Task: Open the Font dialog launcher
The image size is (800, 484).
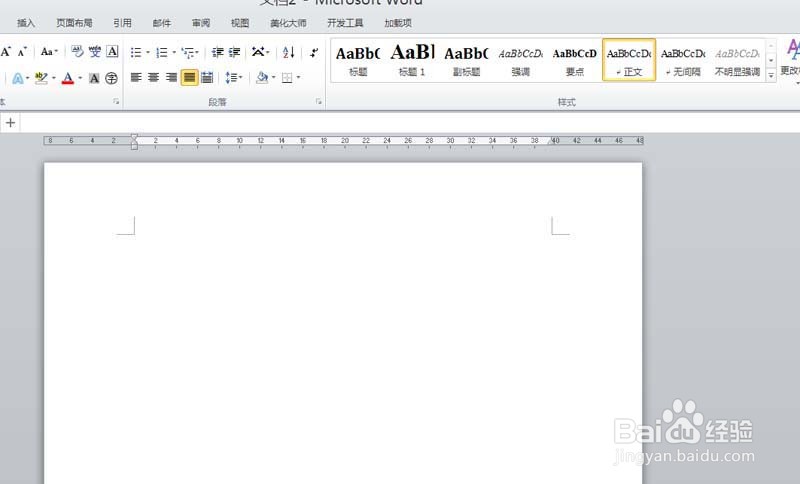Action: [x=116, y=101]
